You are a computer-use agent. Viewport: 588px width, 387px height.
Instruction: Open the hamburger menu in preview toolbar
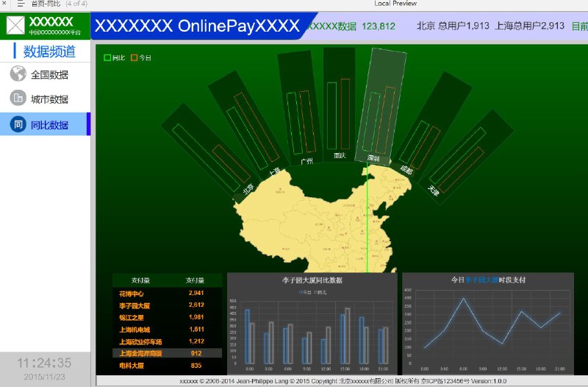coord(21,4)
